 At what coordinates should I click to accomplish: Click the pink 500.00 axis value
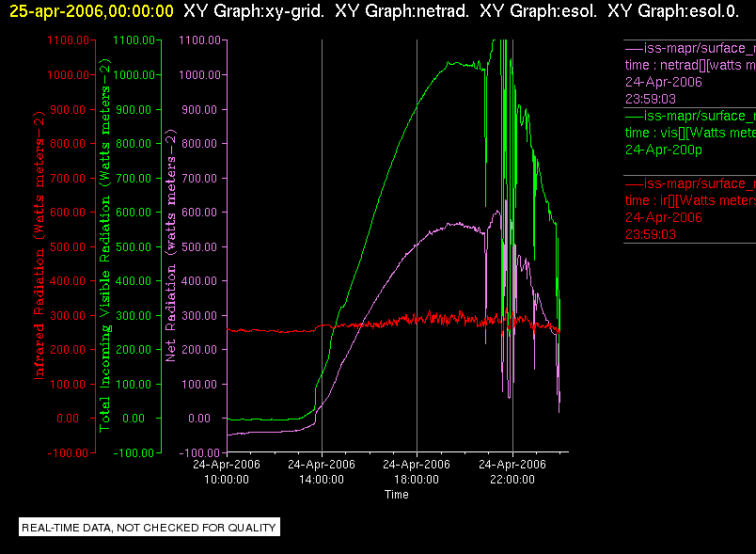[x=199, y=246]
